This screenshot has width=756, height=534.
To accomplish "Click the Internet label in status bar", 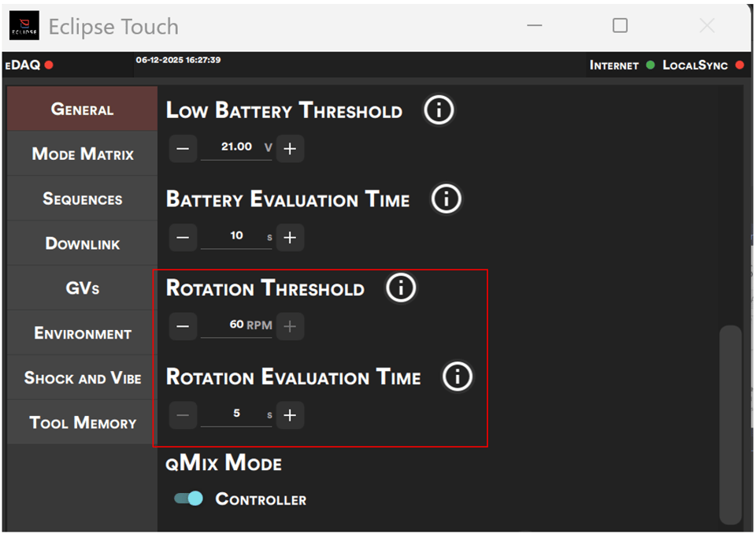I will (x=613, y=65).
